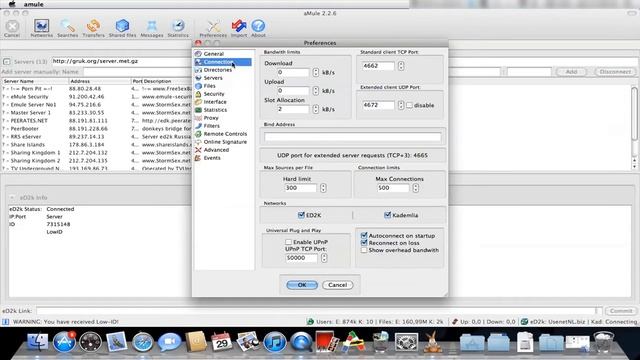Open the Statistics toolbar icon
640x360 pixels.
tap(178, 28)
